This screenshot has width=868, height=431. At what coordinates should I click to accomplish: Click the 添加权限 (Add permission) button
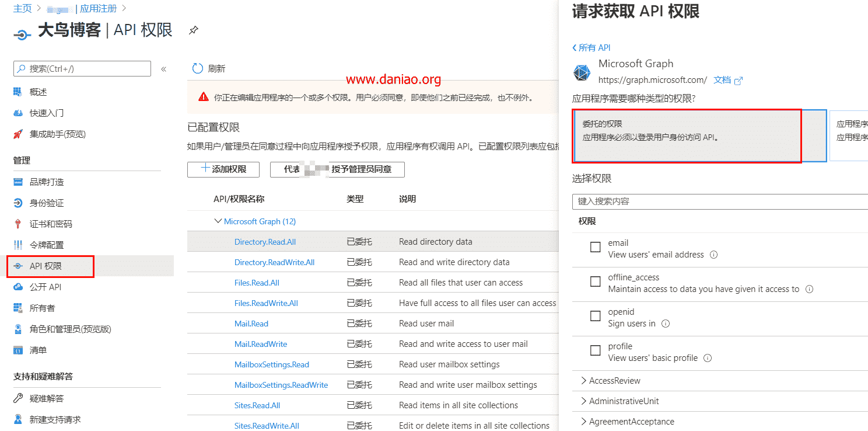click(x=225, y=169)
